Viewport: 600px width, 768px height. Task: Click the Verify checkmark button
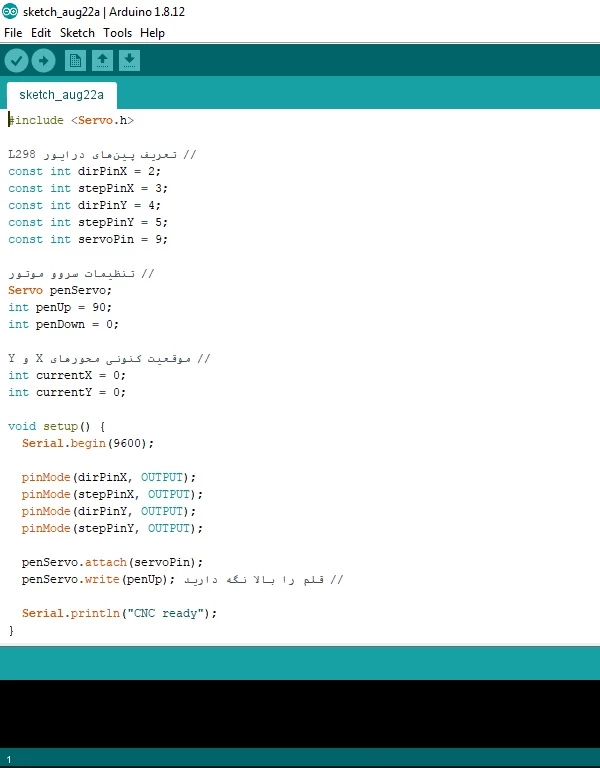pyautogui.click(x=16, y=61)
